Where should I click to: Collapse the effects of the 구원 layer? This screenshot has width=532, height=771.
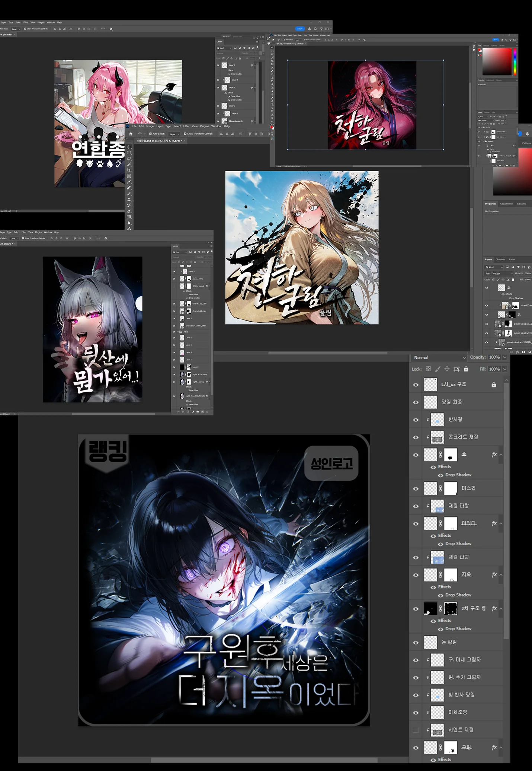(x=501, y=748)
